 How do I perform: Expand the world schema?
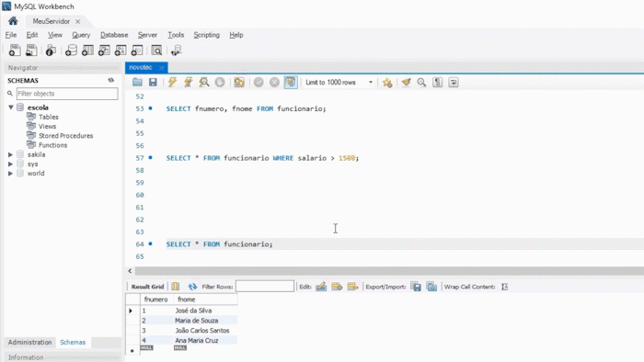[x=11, y=174]
